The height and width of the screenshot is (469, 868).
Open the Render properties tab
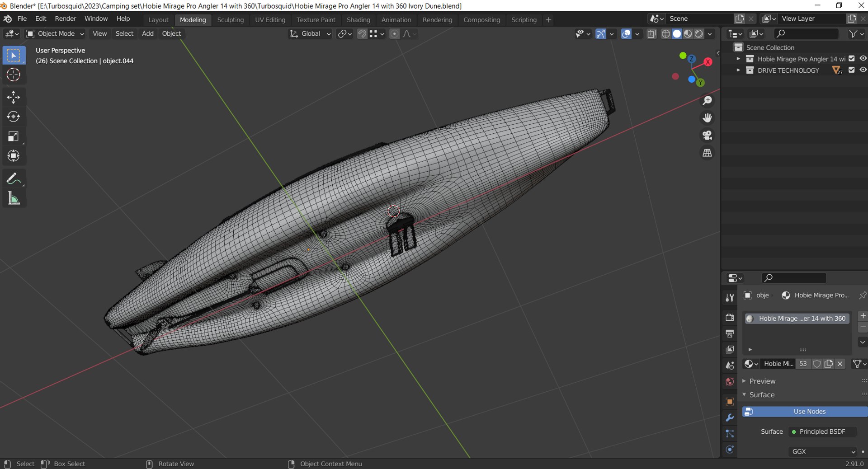[x=729, y=318]
